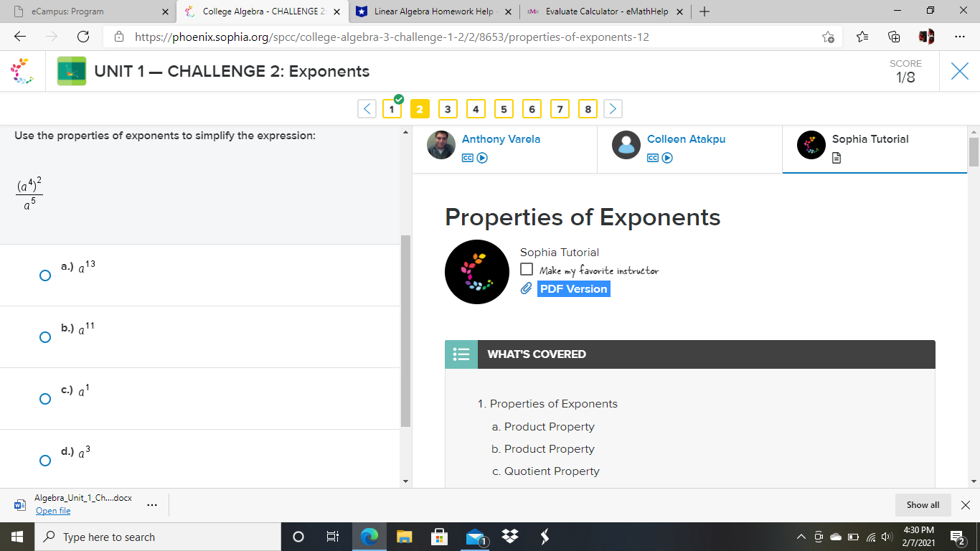
Task: Advance to the next question with right chevron
Action: (x=613, y=108)
